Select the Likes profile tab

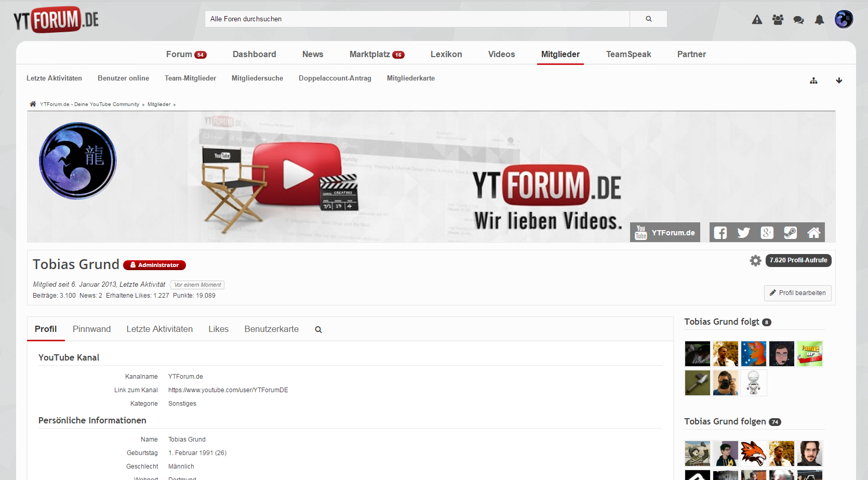[218, 329]
